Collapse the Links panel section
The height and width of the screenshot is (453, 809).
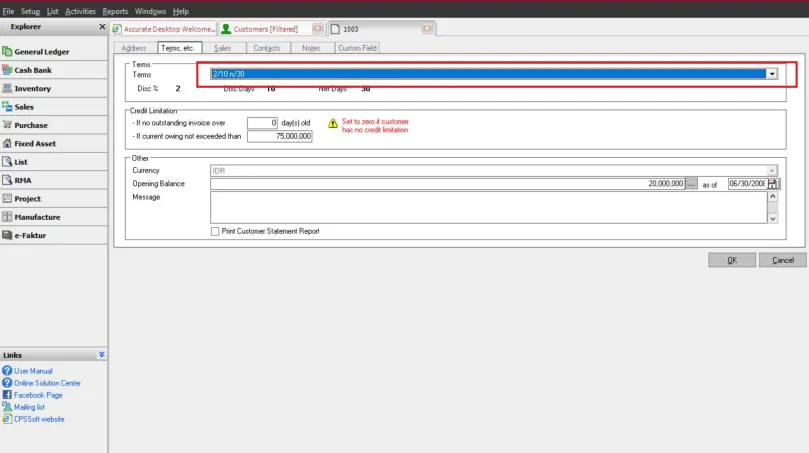(101, 355)
